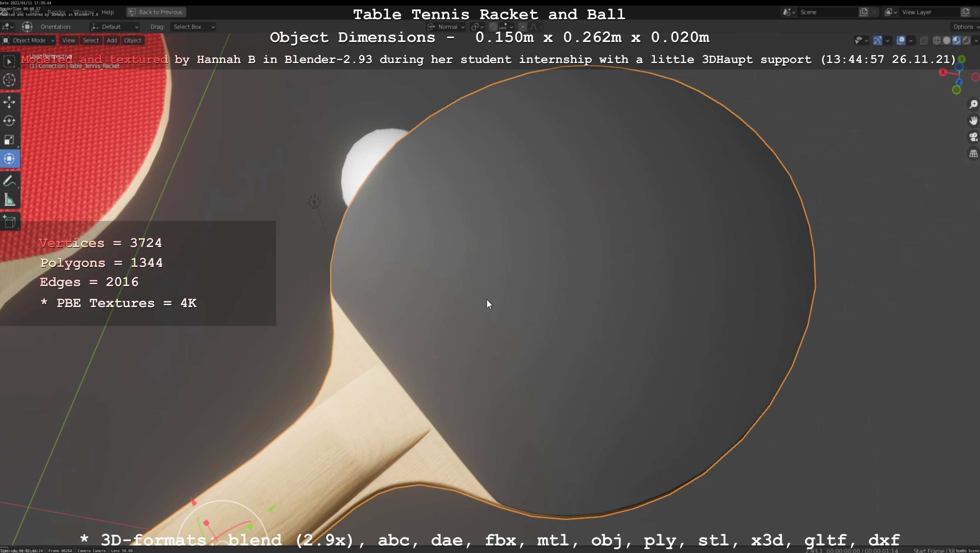Expand the gizmo options arrow

pos(887,40)
